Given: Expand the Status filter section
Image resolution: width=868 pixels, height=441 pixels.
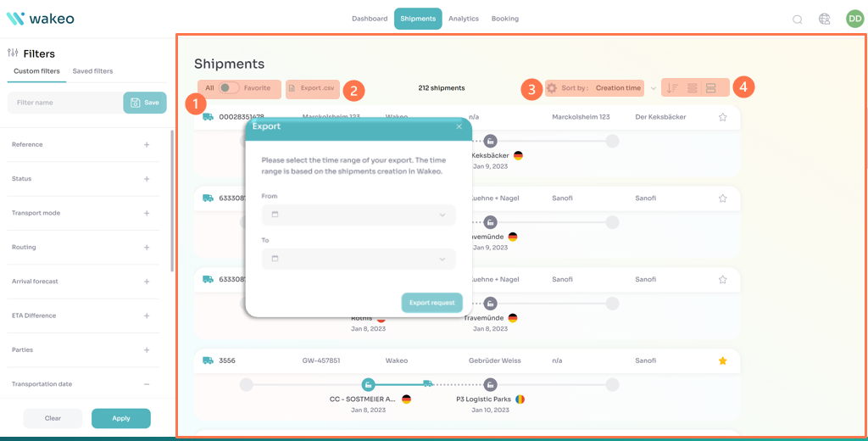Looking at the screenshot, I should pos(147,179).
